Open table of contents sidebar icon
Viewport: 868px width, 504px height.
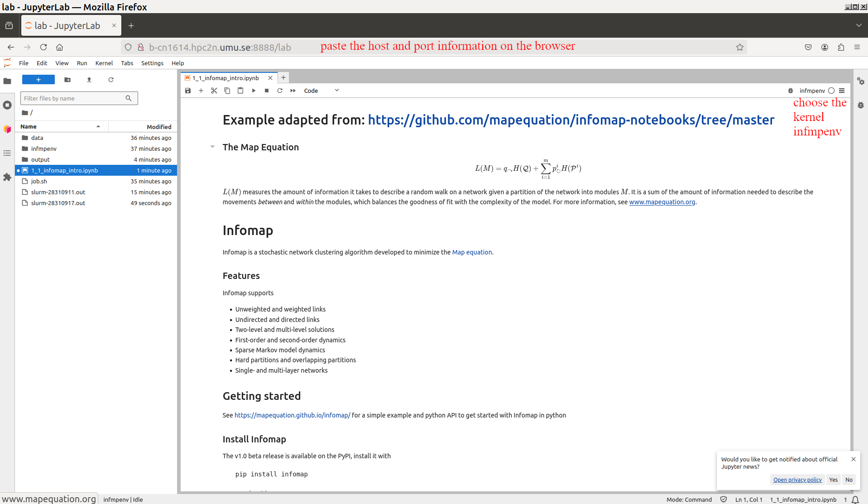click(7, 153)
